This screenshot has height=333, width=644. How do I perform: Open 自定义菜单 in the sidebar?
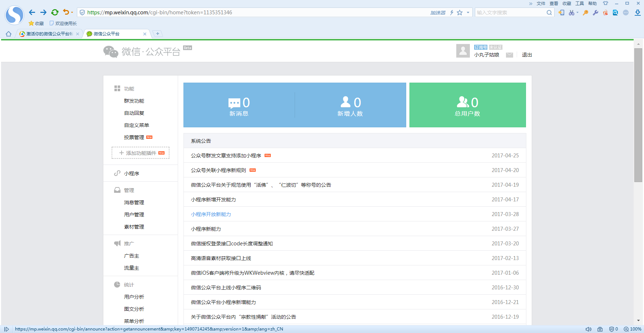click(137, 125)
